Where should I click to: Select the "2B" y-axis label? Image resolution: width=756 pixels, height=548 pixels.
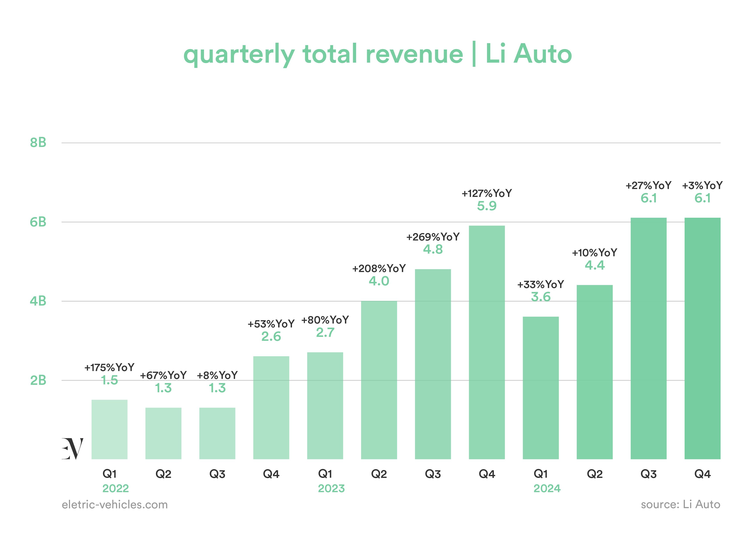point(38,380)
